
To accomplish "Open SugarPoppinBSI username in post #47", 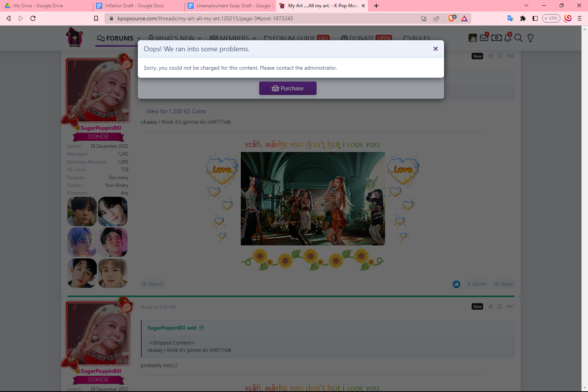I will click(x=101, y=371).
